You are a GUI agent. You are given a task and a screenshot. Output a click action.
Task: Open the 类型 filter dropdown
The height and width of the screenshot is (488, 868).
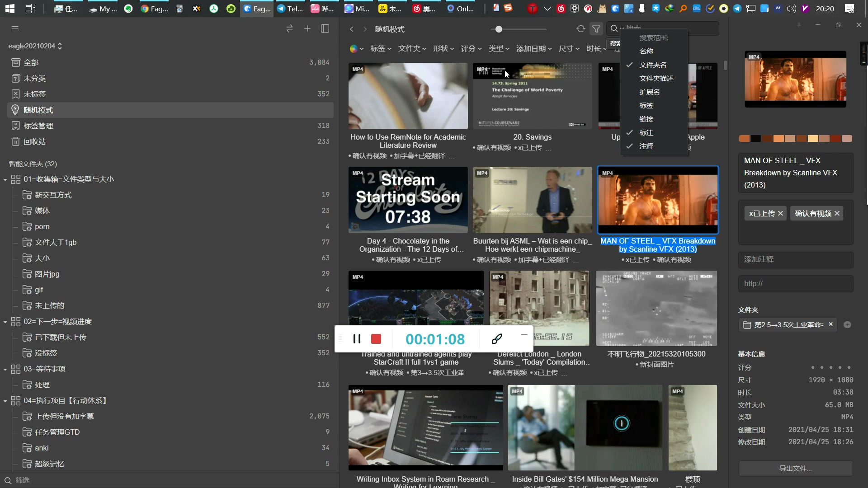click(x=499, y=48)
